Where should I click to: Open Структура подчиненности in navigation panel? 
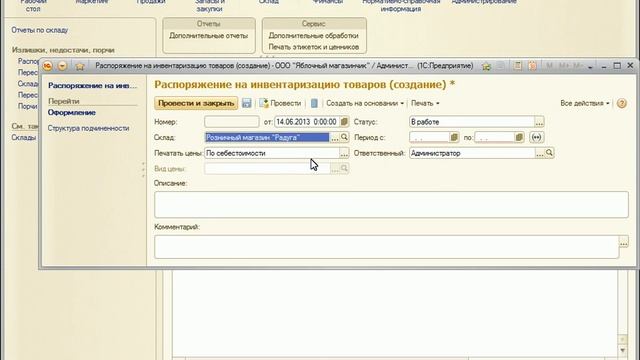click(x=88, y=128)
